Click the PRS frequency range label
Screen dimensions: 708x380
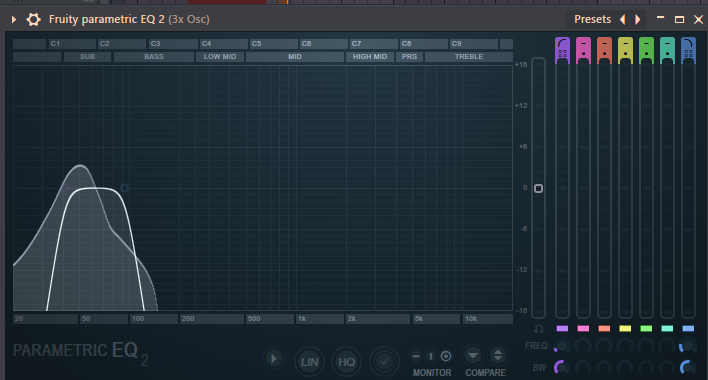coord(410,57)
